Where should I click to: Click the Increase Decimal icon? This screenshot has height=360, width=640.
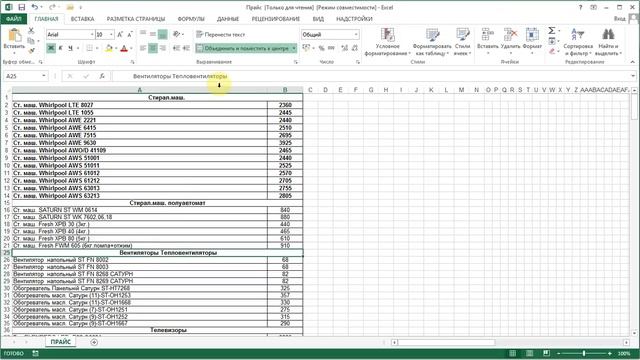[x=344, y=48]
